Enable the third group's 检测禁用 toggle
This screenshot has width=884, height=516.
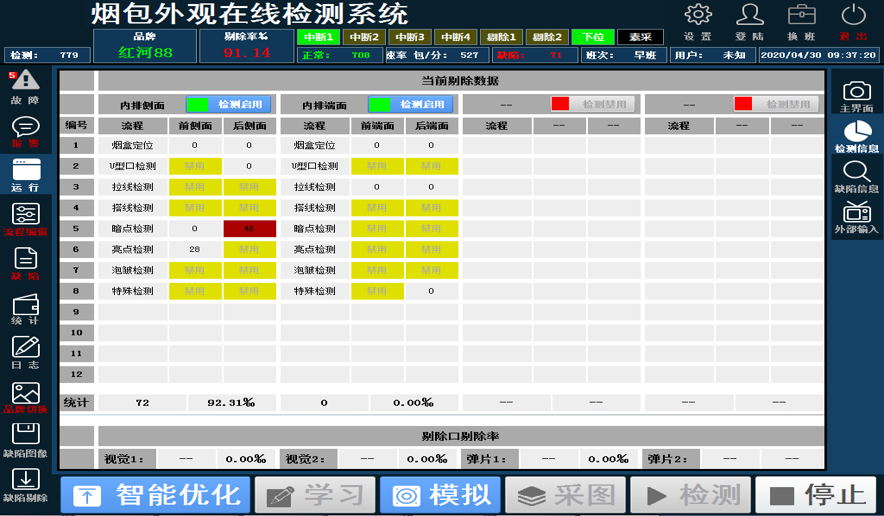587,104
